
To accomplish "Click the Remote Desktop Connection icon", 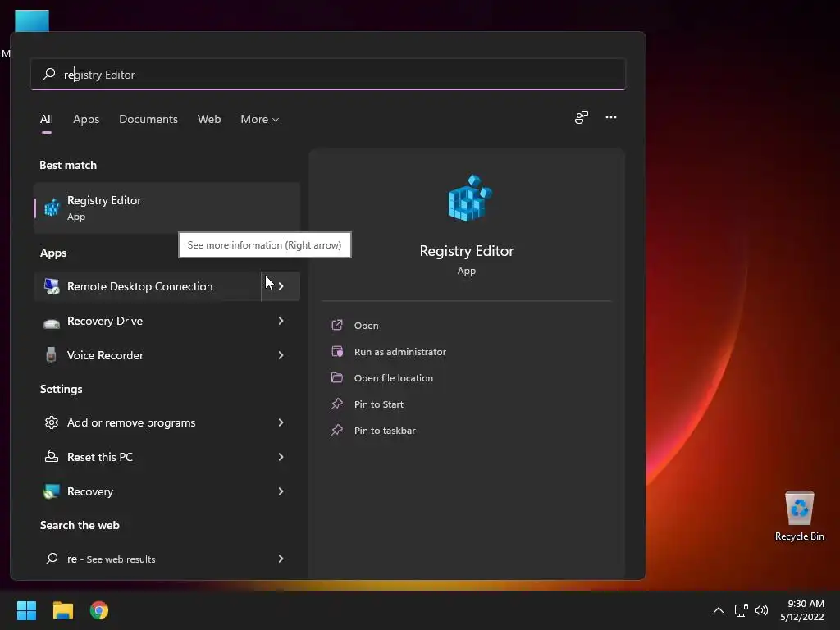I will pos(52,286).
